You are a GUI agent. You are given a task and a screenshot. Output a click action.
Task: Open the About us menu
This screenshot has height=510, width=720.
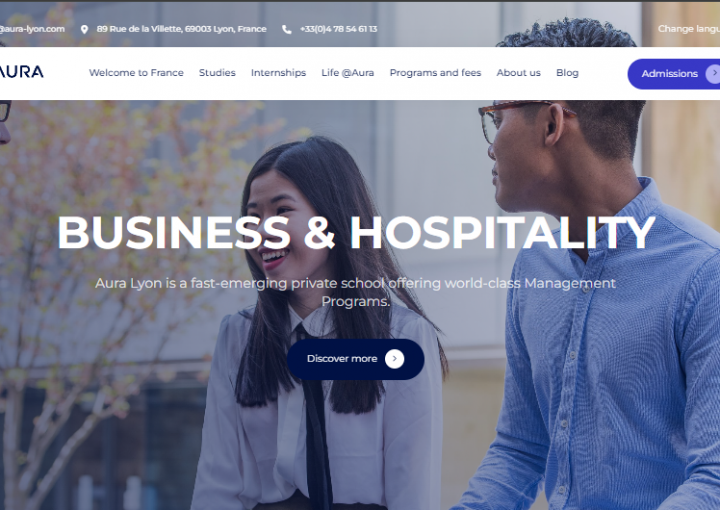coord(518,73)
